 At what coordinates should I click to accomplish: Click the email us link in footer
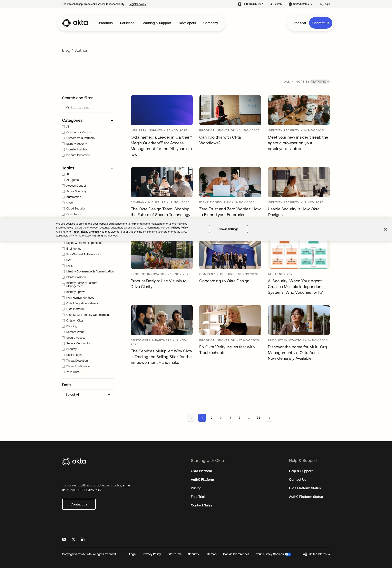pos(126,485)
